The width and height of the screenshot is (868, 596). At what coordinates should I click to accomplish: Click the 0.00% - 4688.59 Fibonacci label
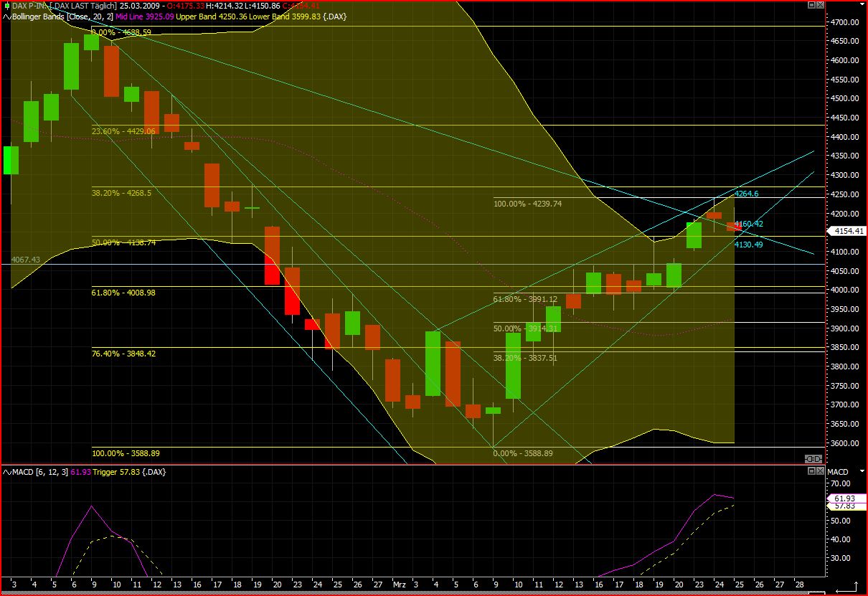121,32
